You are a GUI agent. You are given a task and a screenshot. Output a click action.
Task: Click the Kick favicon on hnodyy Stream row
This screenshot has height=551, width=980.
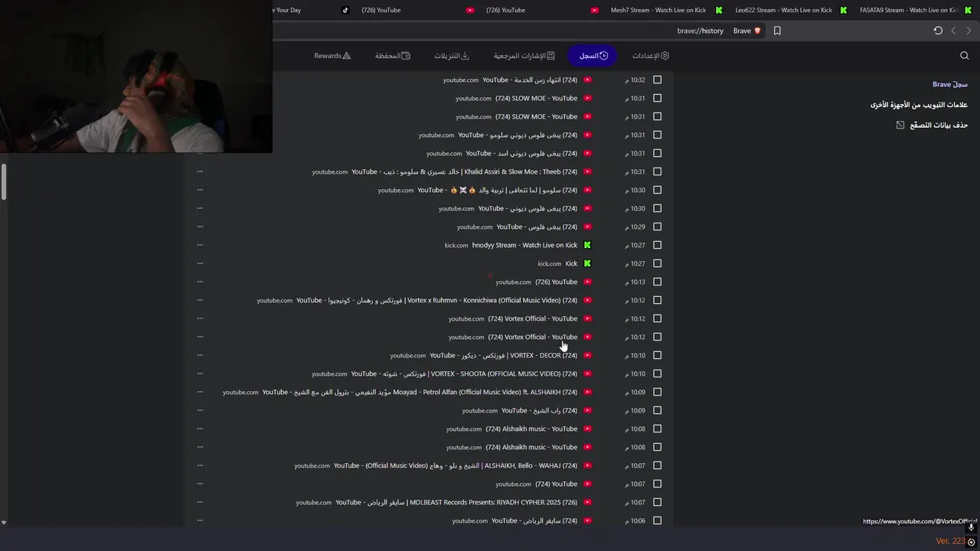587,245
